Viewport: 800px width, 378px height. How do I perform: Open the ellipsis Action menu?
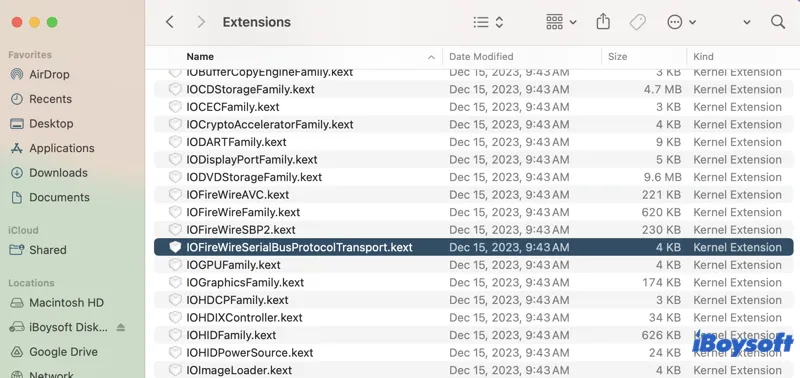coord(682,22)
